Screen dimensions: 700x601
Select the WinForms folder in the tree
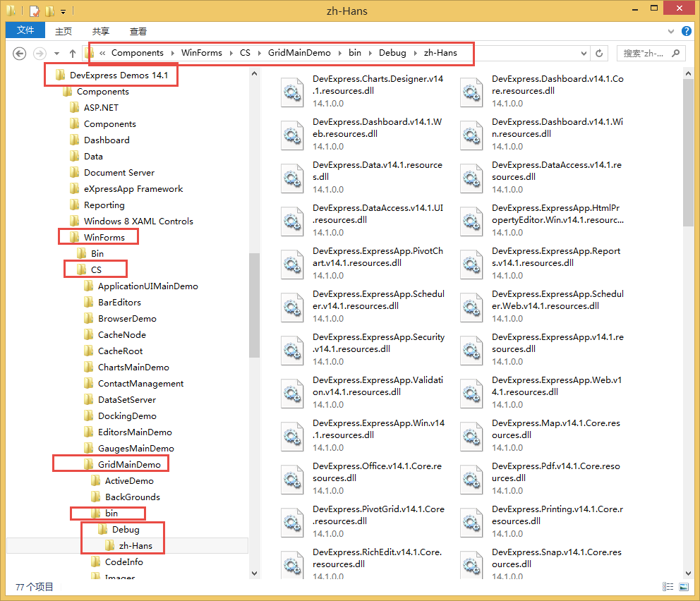[x=104, y=237]
